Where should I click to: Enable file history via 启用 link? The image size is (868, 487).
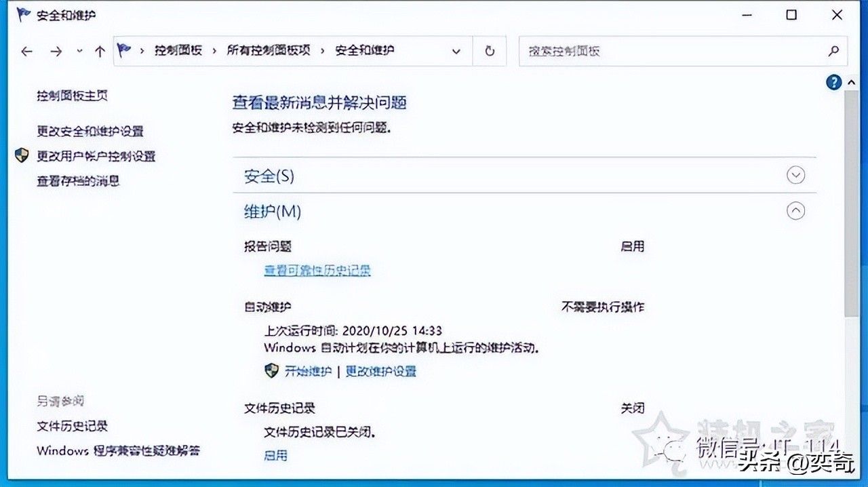coord(275,455)
